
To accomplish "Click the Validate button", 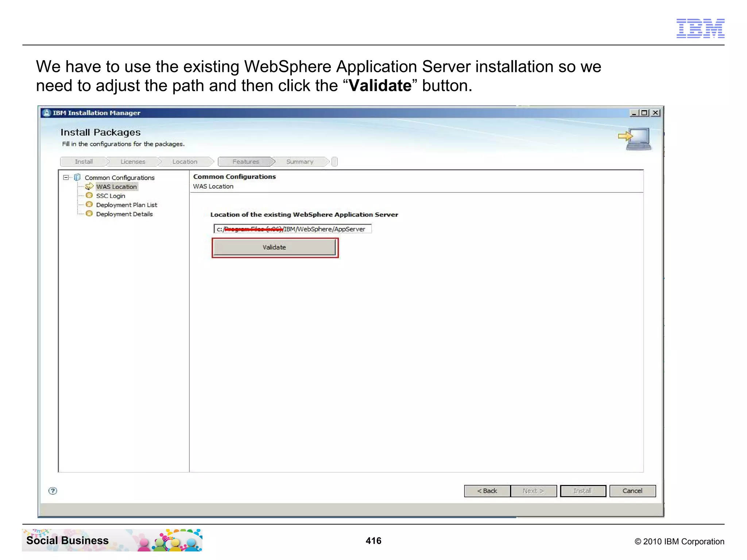I will [x=274, y=247].
